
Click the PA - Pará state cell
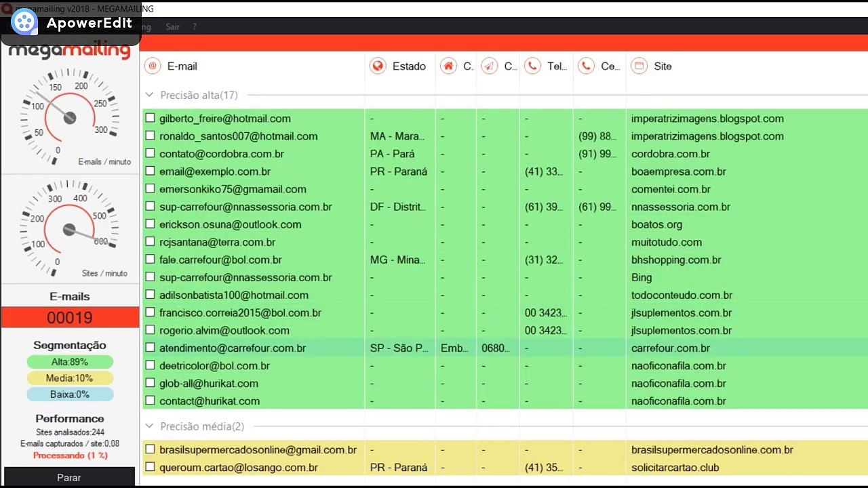pyautogui.click(x=393, y=153)
